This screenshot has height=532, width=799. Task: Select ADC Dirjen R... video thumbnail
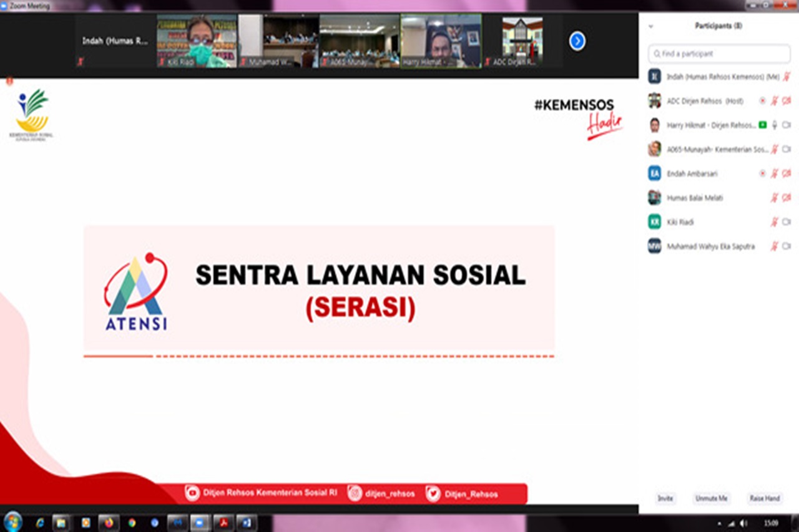pyautogui.click(x=522, y=41)
